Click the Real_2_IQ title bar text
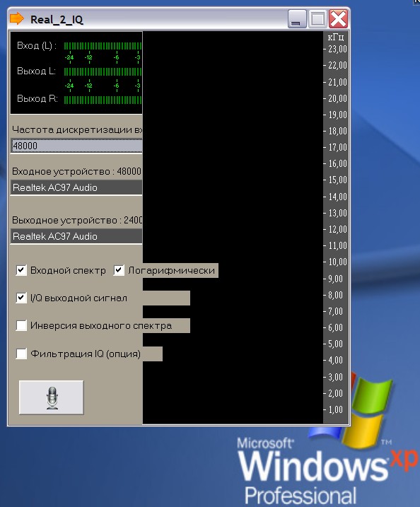420x507 pixels. (x=57, y=19)
